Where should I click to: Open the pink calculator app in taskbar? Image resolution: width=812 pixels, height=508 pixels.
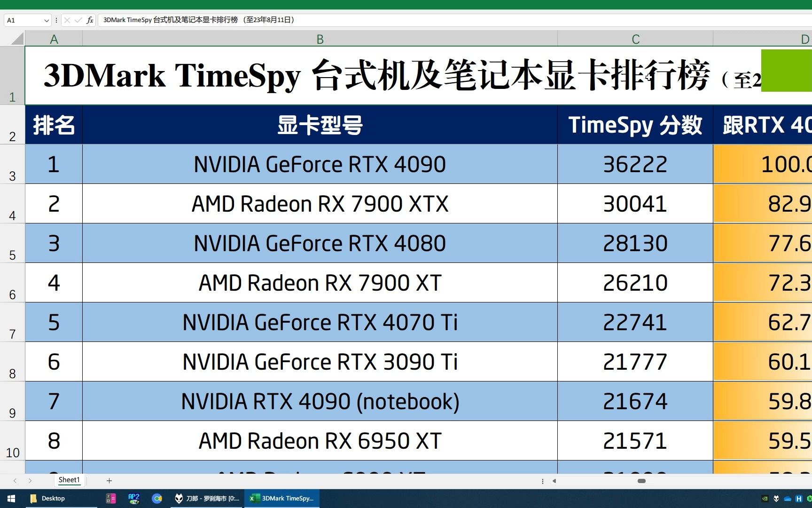point(111,499)
